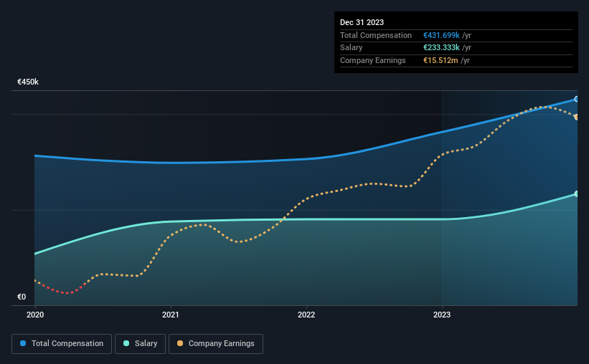Click the €431.699k total compensation value
Screen dimensions: 589x364
pos(441,35)
